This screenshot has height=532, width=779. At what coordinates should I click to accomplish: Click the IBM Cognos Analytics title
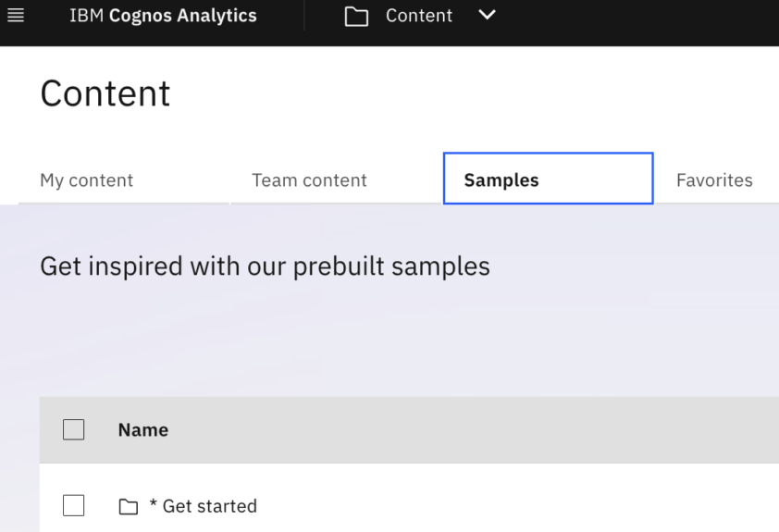(163, 16)
